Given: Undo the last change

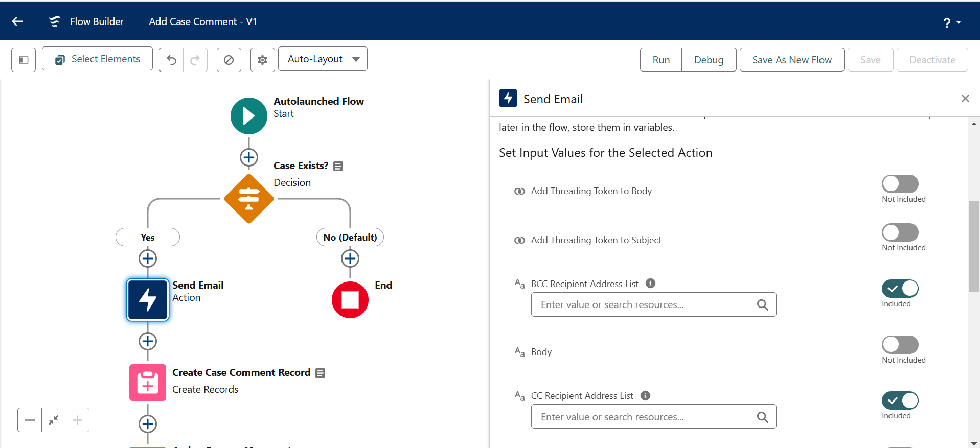Looking at the screenshot, I should click(x=171, y=60).
